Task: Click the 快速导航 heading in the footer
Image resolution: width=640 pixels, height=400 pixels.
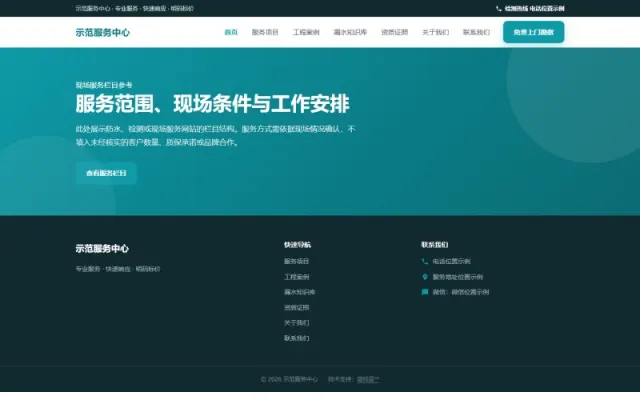Action: coord(297,245)
